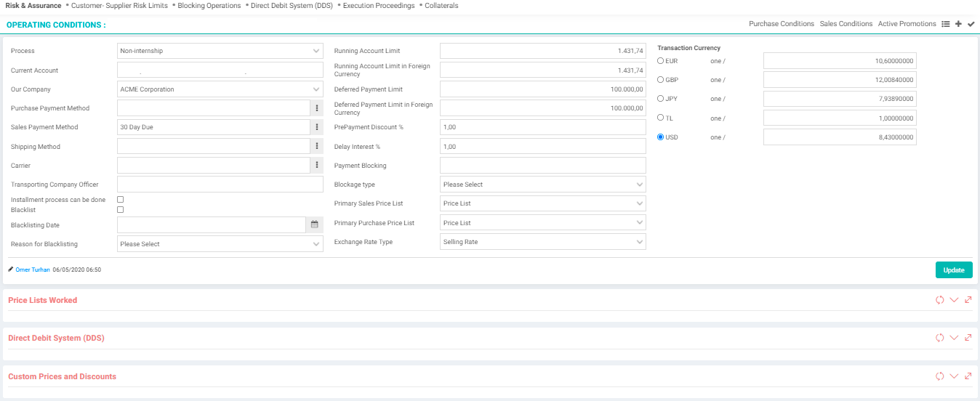The width and height of the screenshot is (980, 401).
Task: Maximize the Custom Prices and Discounts section
Action: (968, 376)
